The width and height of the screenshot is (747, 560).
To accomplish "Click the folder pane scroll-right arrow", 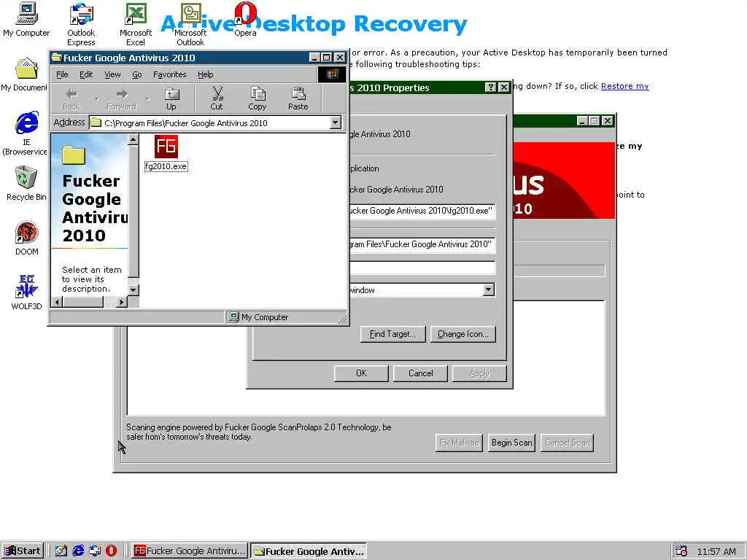I will coord(122,302).
